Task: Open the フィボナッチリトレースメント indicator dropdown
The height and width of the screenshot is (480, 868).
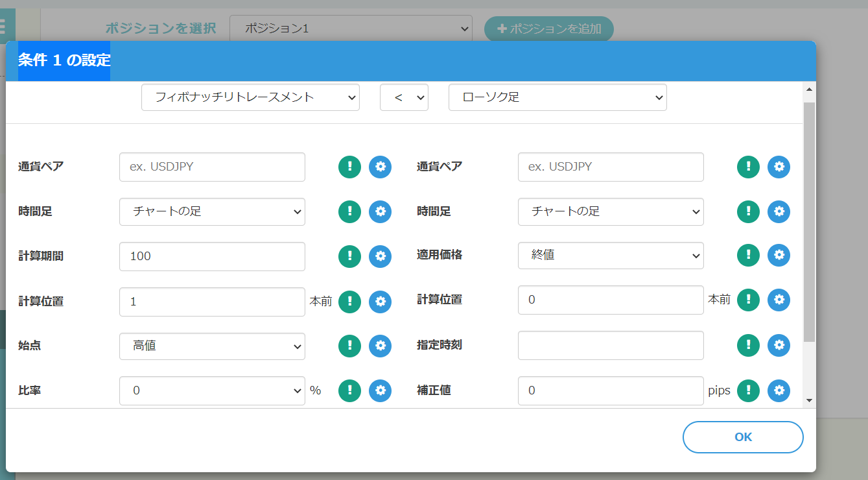Action: click(250, 97)
